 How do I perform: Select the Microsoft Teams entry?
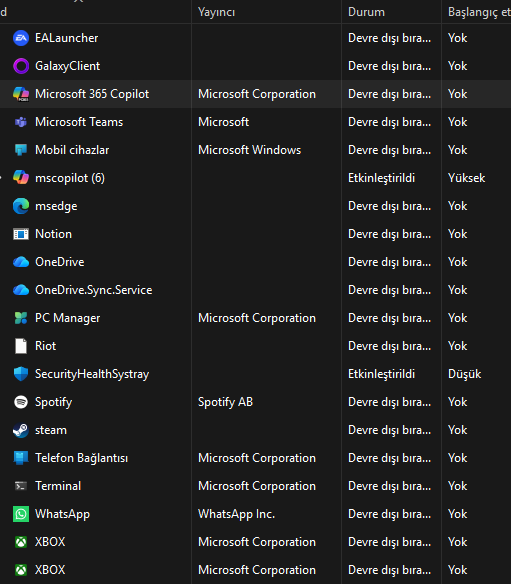[x=79, y=122]
